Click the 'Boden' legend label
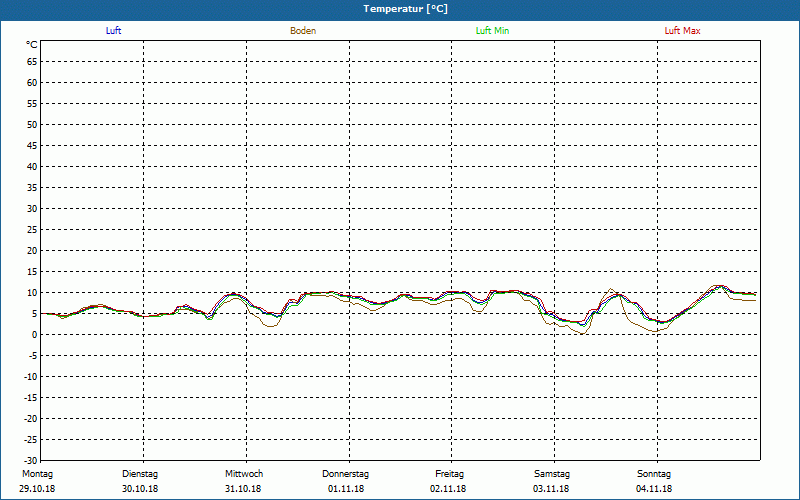 [x=303, y=31]
